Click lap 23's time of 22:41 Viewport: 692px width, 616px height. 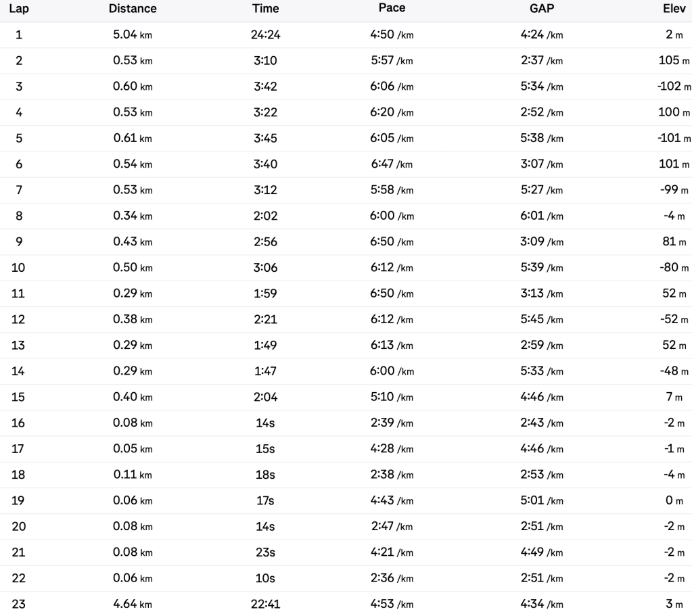[265, 604]
